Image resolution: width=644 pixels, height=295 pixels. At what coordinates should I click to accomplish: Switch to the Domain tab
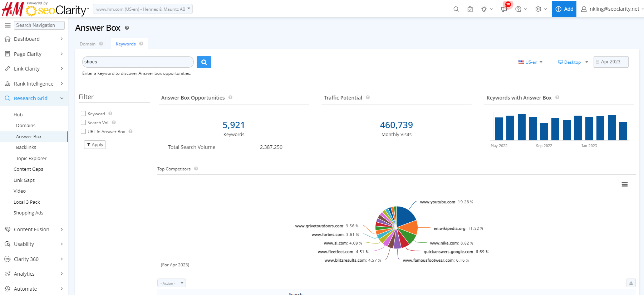coord(88,44)
